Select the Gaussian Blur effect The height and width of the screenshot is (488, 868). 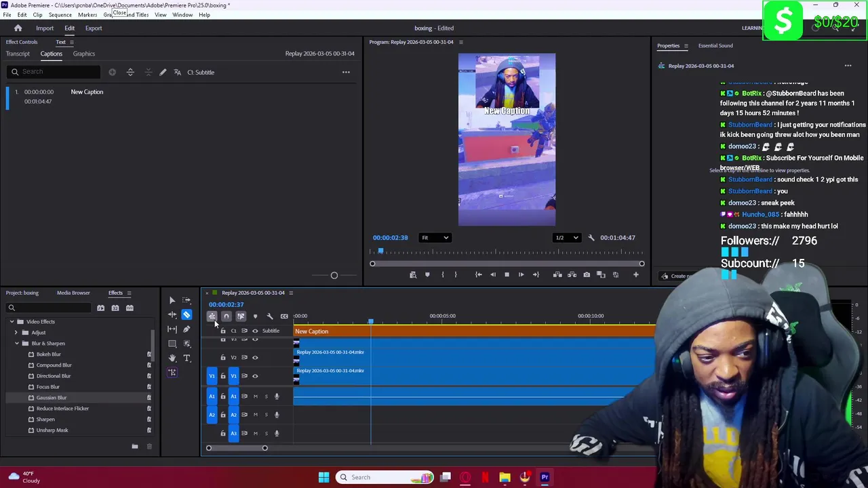52,398
